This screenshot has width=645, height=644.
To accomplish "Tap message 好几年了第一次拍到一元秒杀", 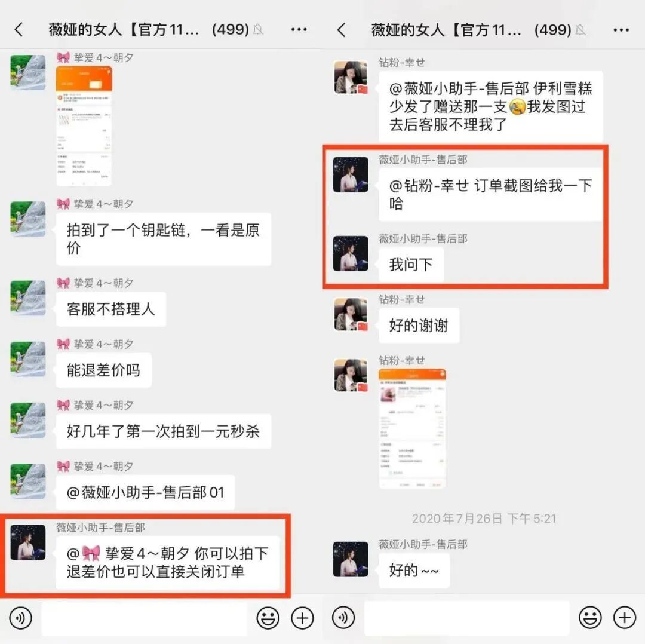I will tap(163, 431).
